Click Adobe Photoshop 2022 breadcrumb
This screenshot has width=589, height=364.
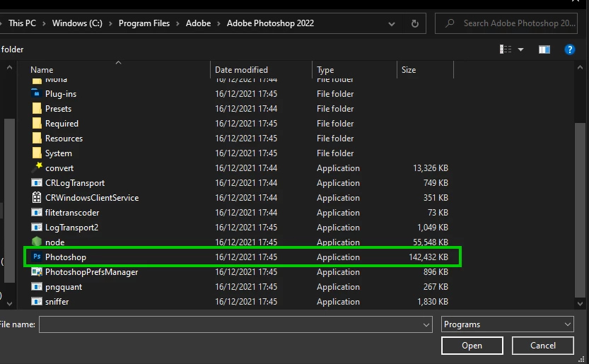pos(270,23)
